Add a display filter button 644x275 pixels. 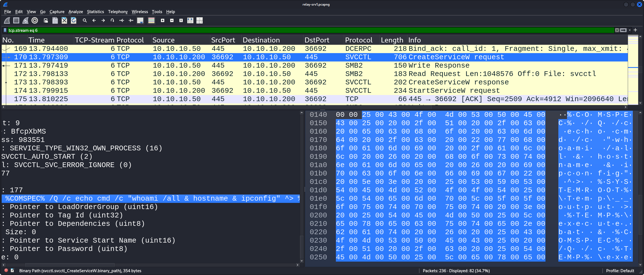[635, 30]
